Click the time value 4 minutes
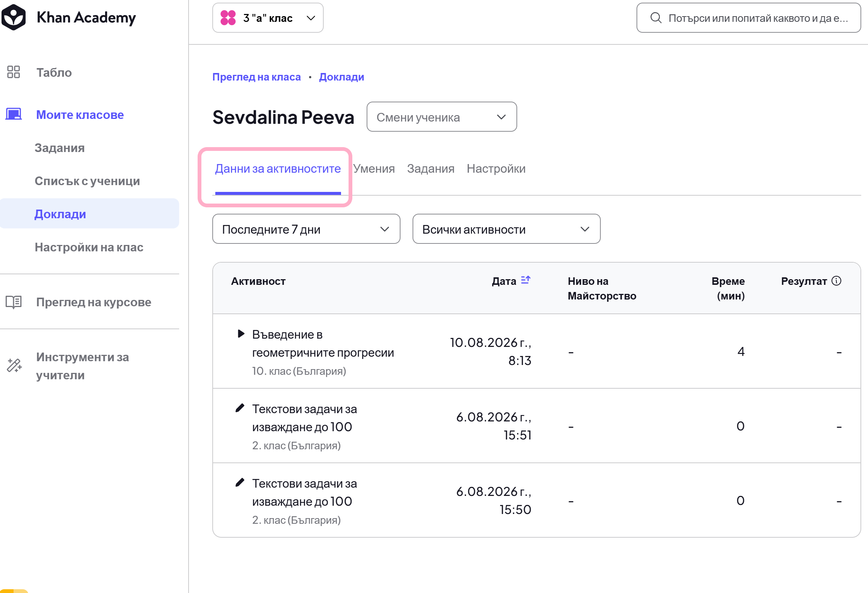Image resolution: width=868 pixels, height=593 pixels. click(x=741, y=351)
